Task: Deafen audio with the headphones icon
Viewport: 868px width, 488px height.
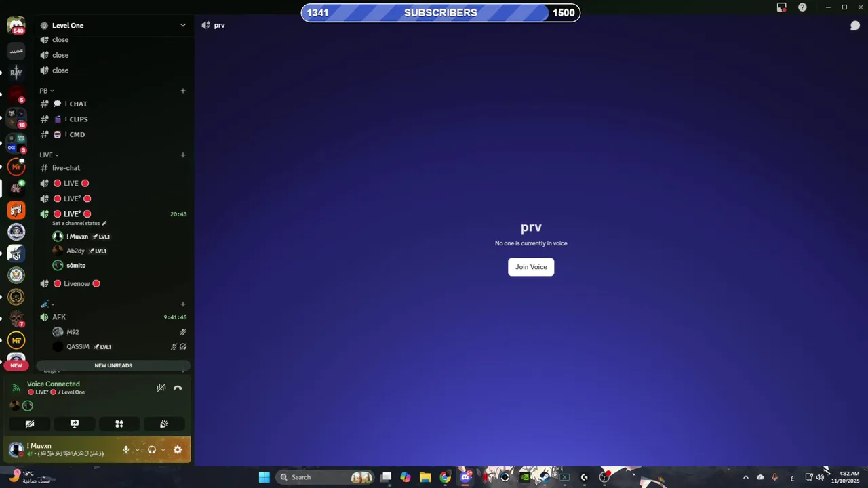Action: [152, 449]
